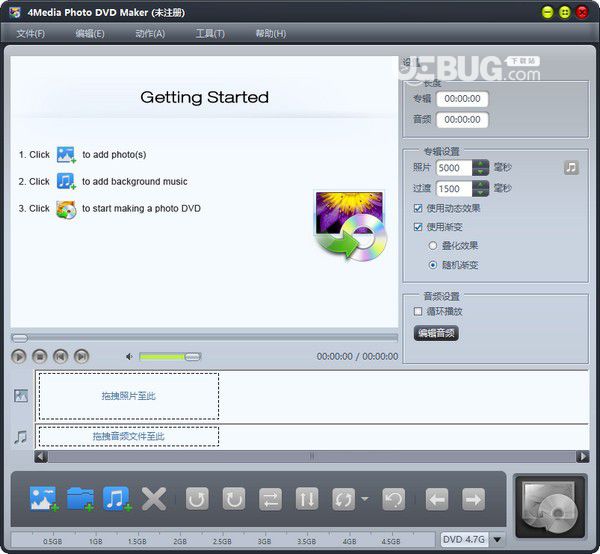The image size is (600, 554).
Task: Click add music icon in Getting Started step 2
Action: point(66,181)
